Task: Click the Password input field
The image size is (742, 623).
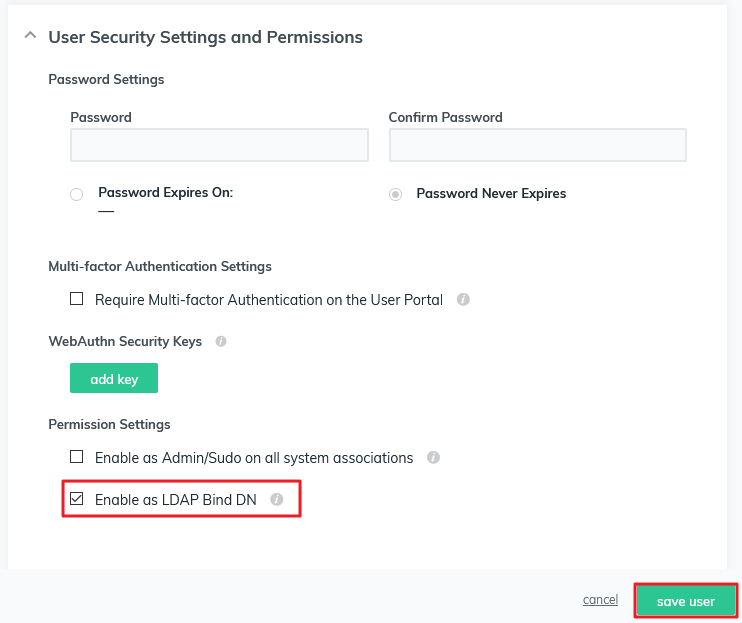Action: (219, 145)
